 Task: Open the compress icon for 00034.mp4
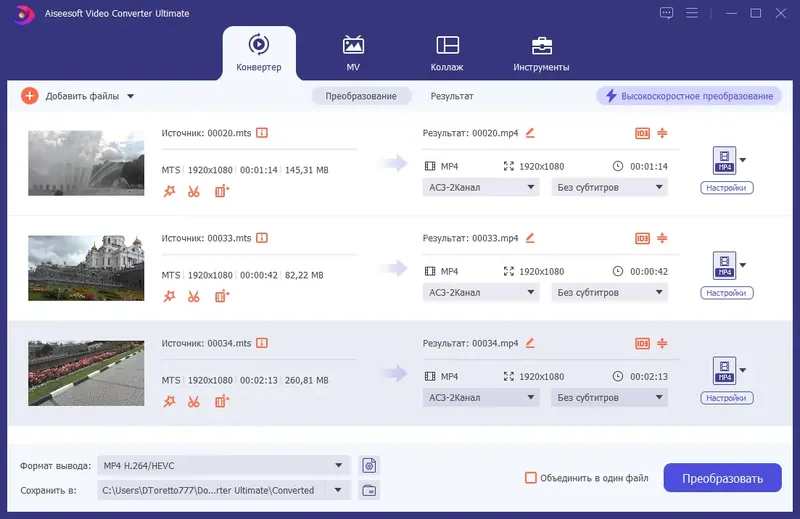click(x=662, y=343)
